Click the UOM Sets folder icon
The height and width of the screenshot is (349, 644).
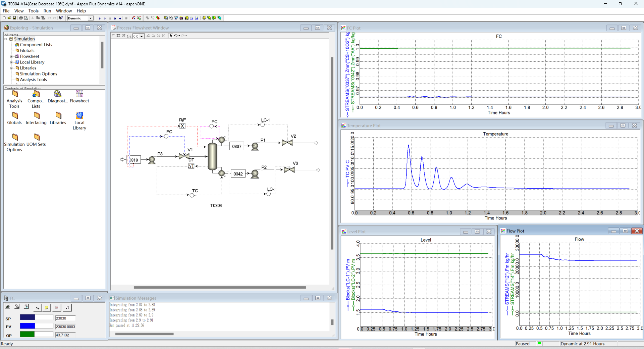[37, 137]
